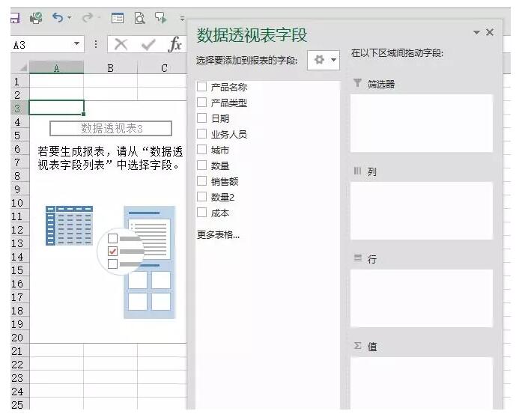The image size is (516, 420).
Task: Check the 数量2 field checkbox
Action: click(201, 197)
